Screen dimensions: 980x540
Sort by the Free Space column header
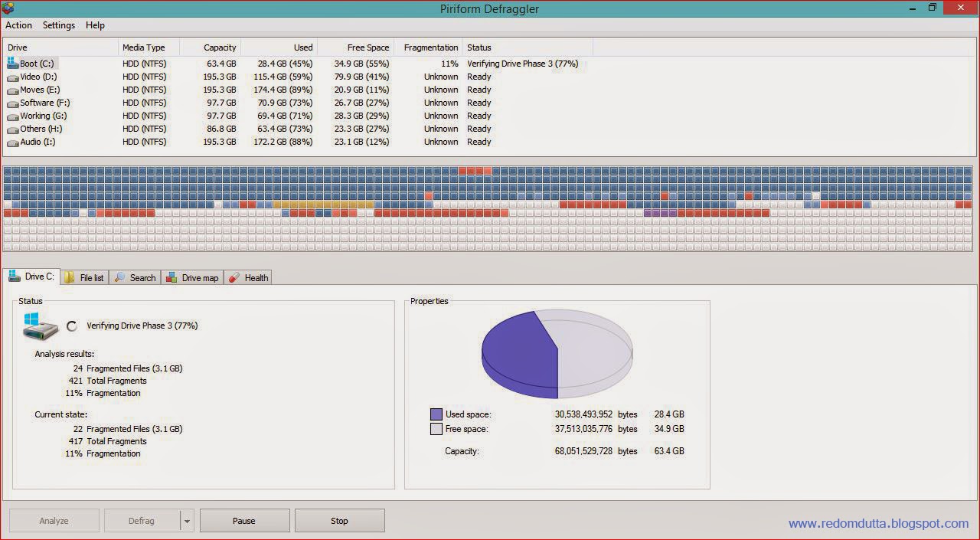tap(355, 47)
